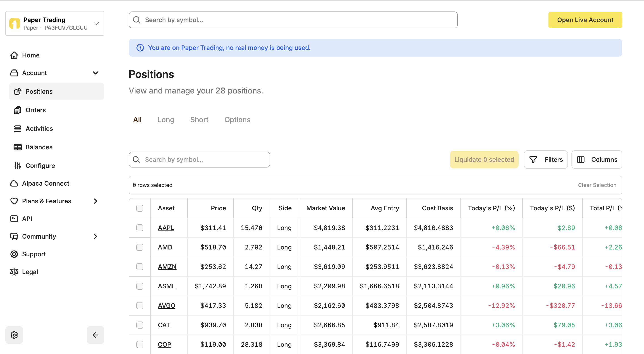644x354 pixels.
Task: Switch to the Short positions tab
Action: pos(199,120)
